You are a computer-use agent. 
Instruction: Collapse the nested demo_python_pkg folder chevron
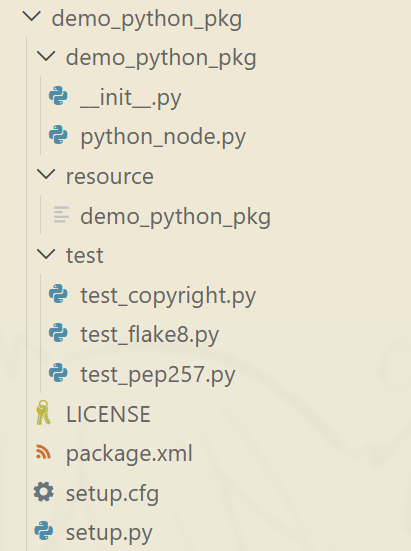[x=46, y=56]
